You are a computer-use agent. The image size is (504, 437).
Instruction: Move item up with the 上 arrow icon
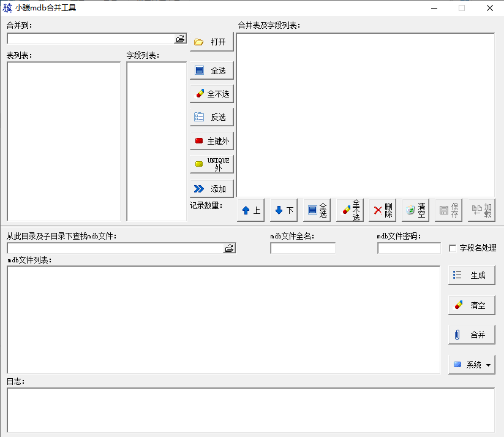pyautogui.click(x=250, y=210)
